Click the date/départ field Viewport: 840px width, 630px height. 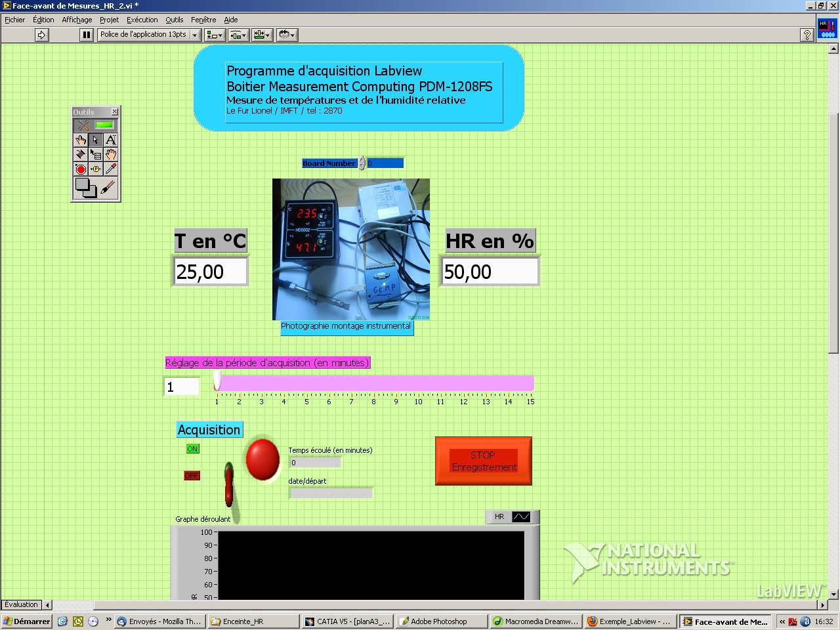point(331,493)
